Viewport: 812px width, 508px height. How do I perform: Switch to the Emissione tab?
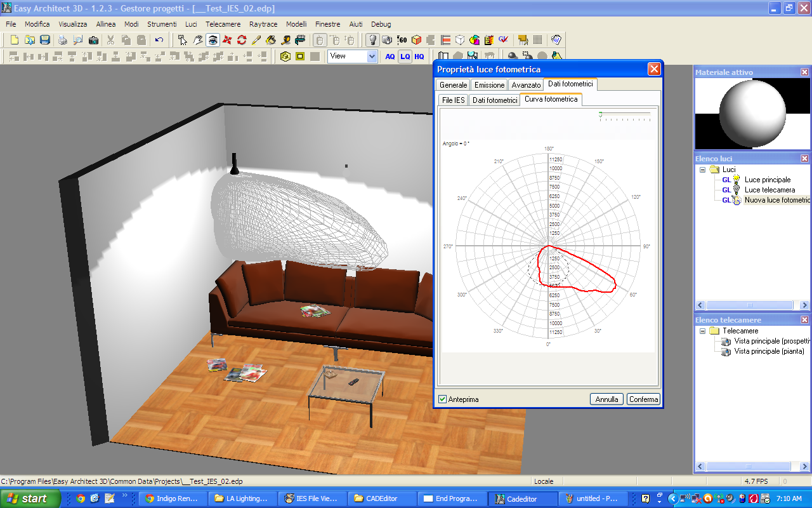[489, 85]
